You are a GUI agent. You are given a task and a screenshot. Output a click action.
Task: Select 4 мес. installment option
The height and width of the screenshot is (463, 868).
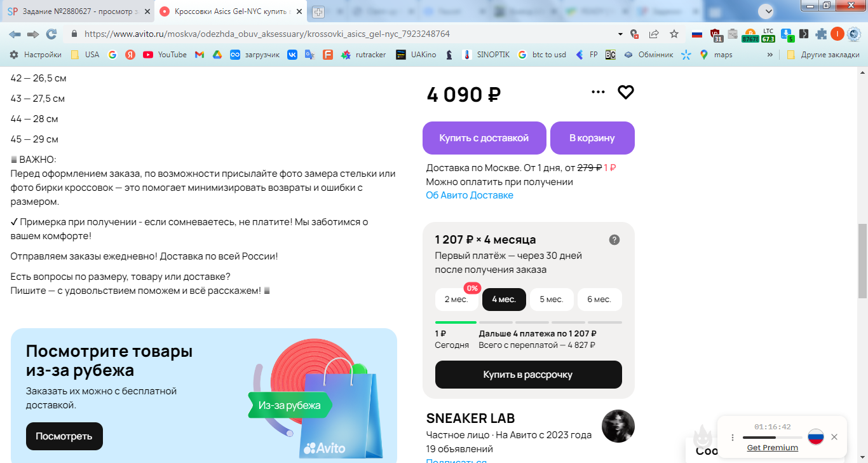504,299
